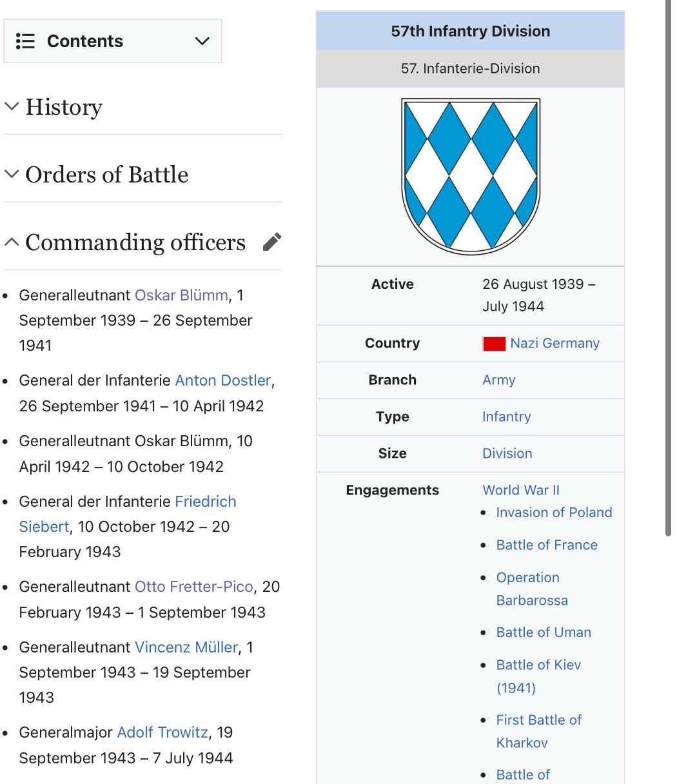Open the Anton Dostler article link
The image size is (677, 784).
[x=223, y=380]
